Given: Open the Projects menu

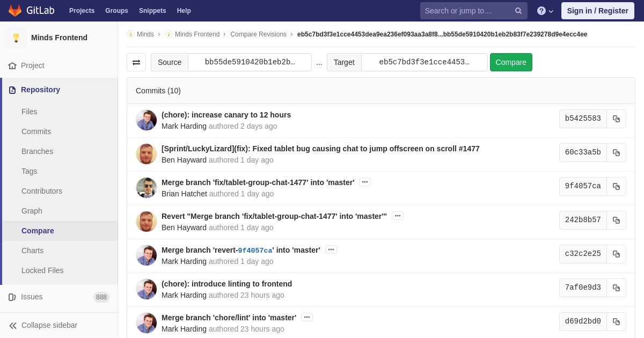Looking at the screenshot, I should [x=82, y=11].
